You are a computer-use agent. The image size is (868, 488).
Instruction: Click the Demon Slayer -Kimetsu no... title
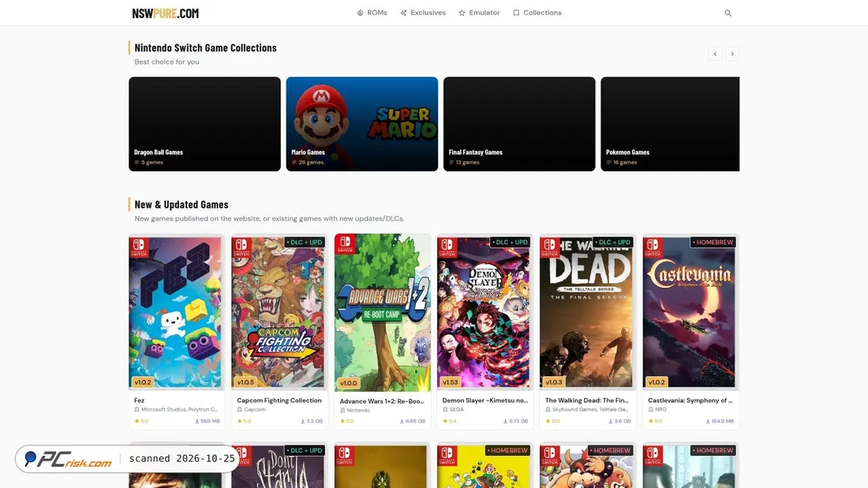click(x=485, y=400)
